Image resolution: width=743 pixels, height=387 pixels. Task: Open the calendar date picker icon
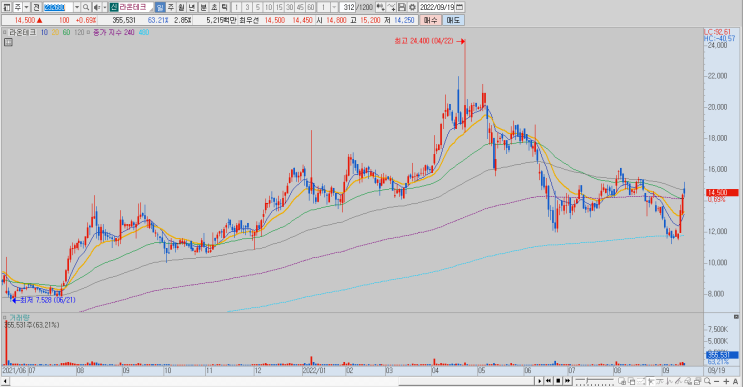pyautogui.click(x=459, y=7)
